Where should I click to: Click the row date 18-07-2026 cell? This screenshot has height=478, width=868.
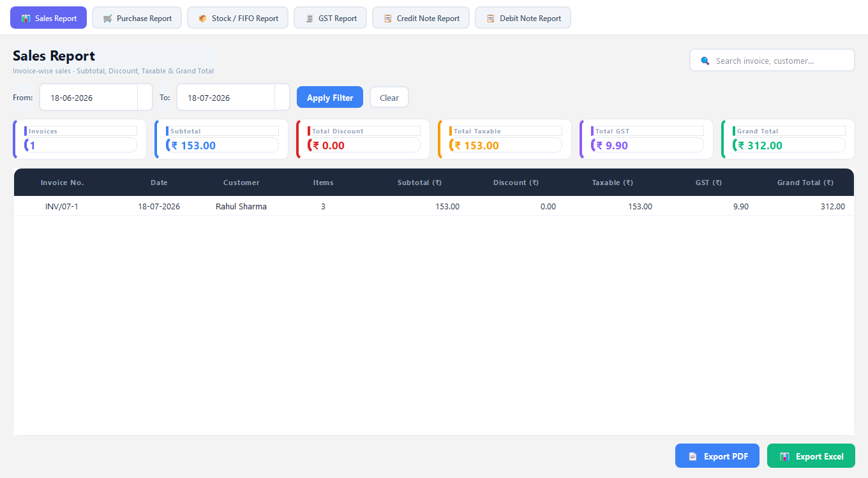[x=159, y=206]
